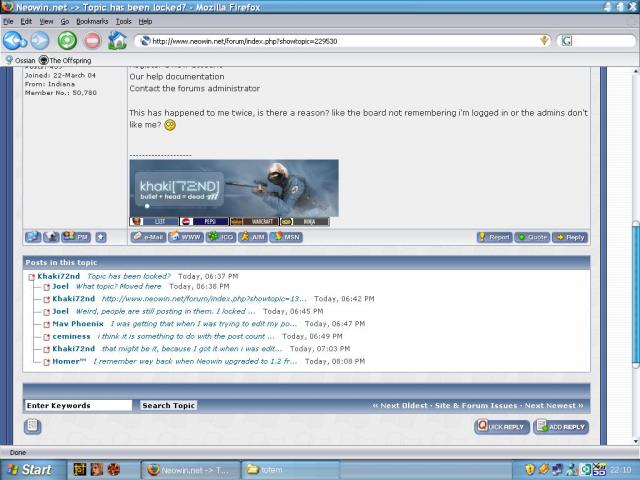
Task: Stop loading with the red Stop button
Action: point(93,41)
